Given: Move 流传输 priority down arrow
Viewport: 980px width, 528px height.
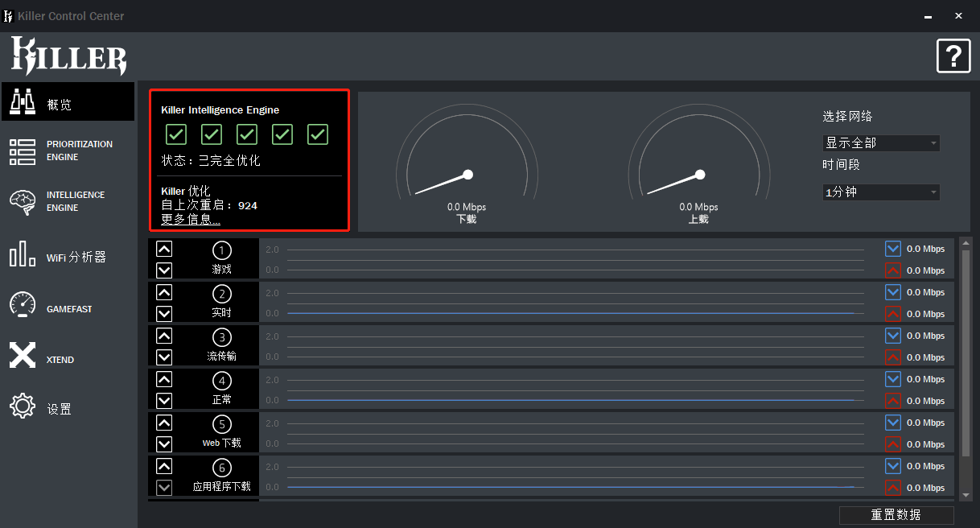Looking at the screenshot, I should [x=164, y=357].
